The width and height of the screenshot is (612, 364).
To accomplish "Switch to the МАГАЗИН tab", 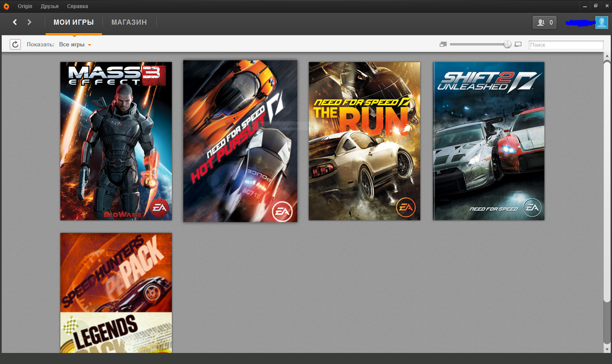I will [129, 22].
